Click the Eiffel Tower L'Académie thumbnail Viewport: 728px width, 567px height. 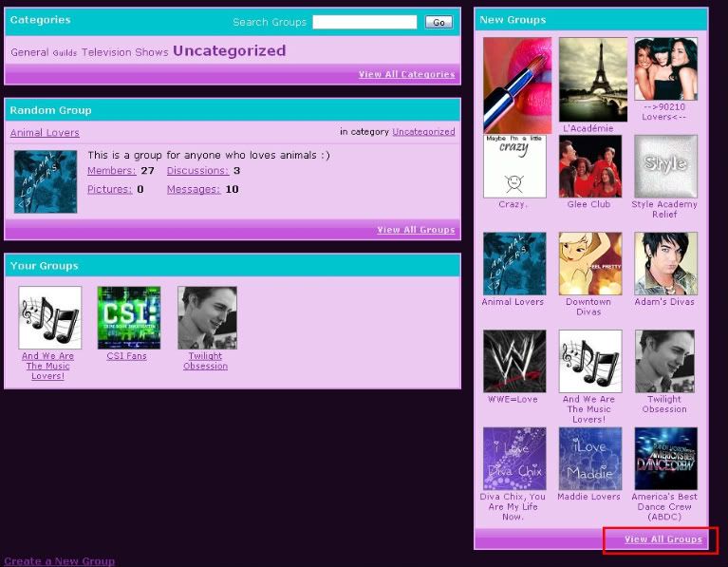[593, 80]
